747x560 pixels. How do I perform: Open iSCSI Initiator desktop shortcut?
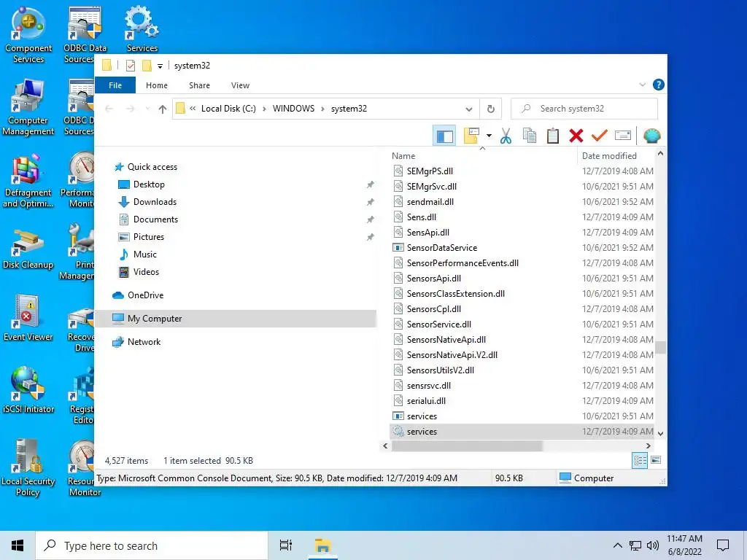pyautogui.click(x=28, y=391)
